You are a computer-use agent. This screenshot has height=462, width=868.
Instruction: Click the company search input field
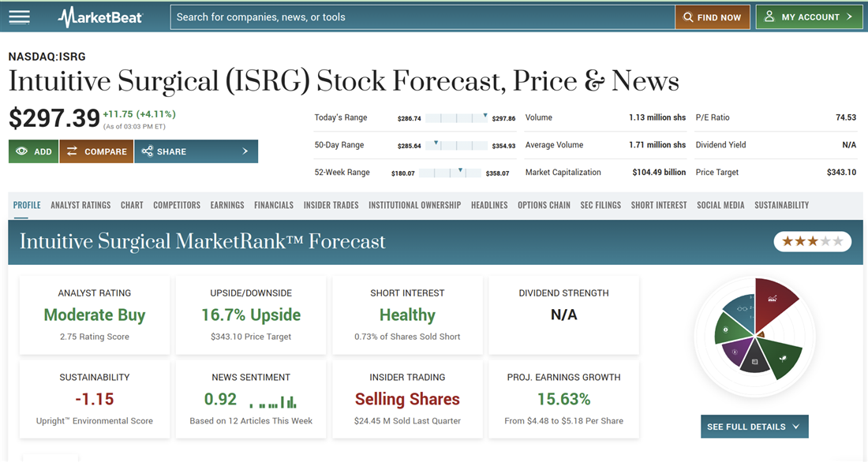(x=422, y=17)
